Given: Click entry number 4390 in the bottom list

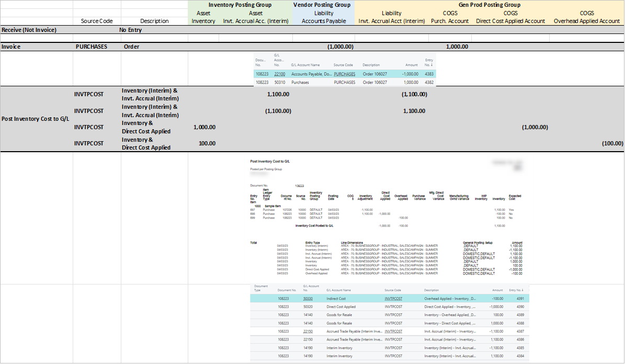Looking at the screenshot, I should [520, 307].
